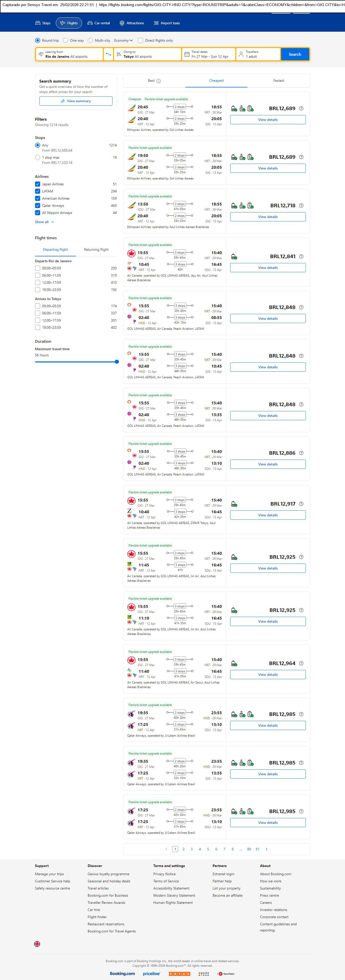Expand the Show all airlines list

[x=44, y=222]
